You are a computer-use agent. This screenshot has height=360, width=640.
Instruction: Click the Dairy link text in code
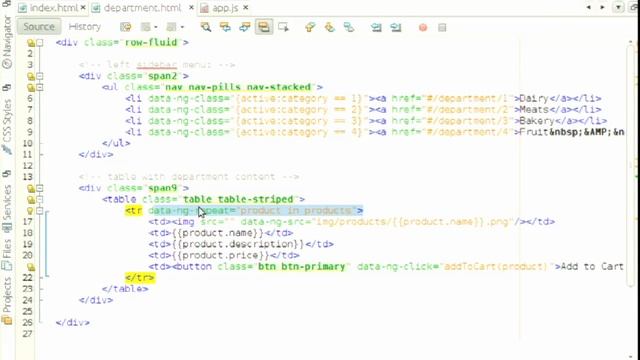point(534,98)
